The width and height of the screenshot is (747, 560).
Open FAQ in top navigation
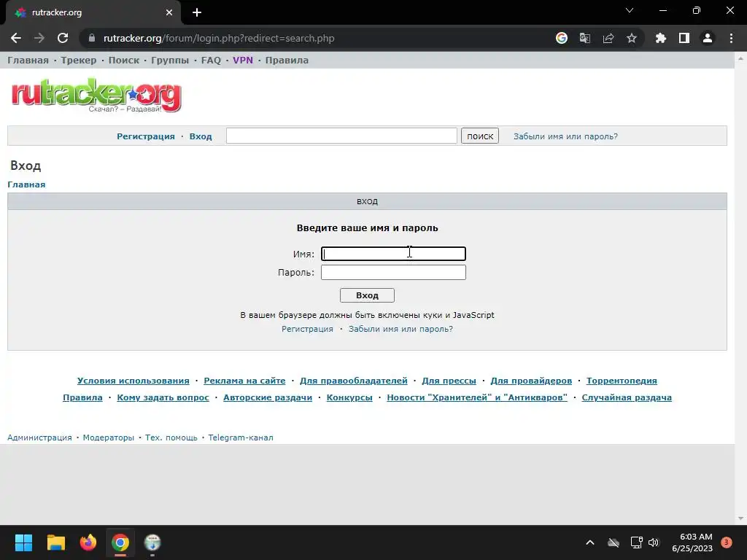click(x=211, y=61)
